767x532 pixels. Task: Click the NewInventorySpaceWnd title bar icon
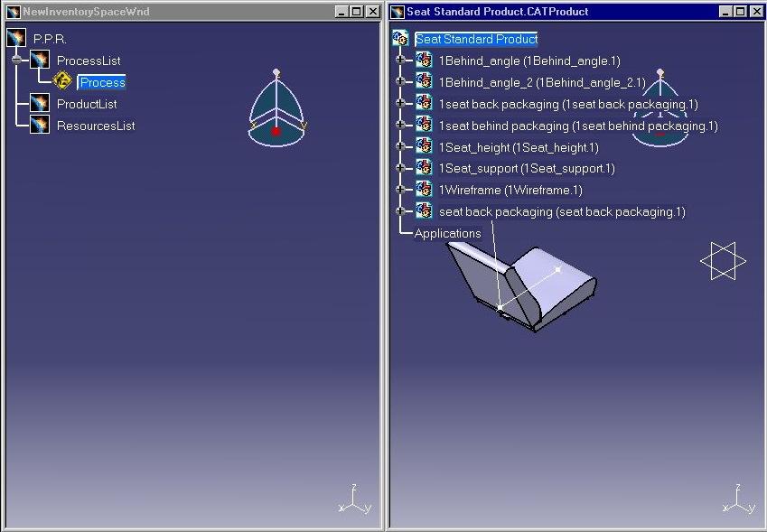(x=14, y=12)
